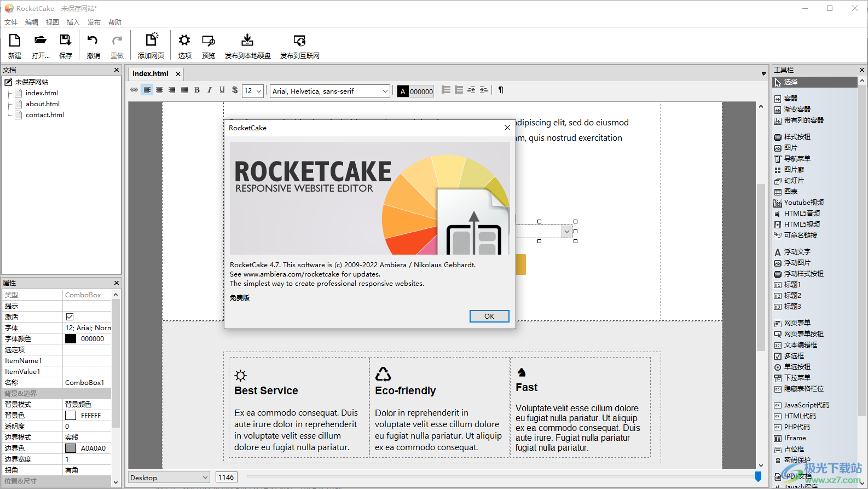Open a file with the 打开 icon

point(40,46)
